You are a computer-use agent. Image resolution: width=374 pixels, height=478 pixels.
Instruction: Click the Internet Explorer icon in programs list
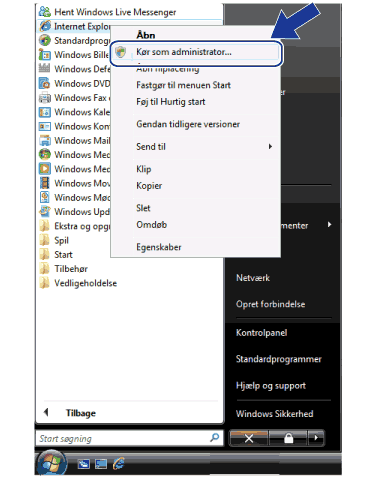tap(44, 26)
